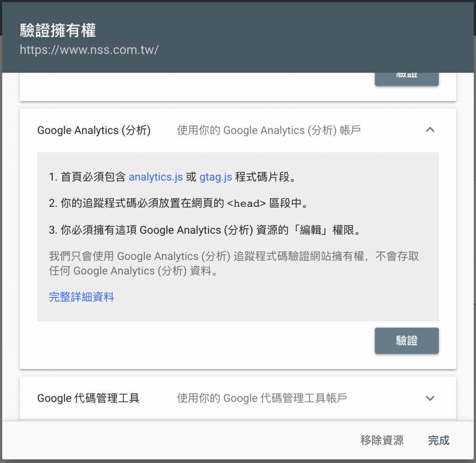Expand the Google 代碼管理工具 section chevron
This screenshot has height=463, width=476.
[x=430, y=398]
